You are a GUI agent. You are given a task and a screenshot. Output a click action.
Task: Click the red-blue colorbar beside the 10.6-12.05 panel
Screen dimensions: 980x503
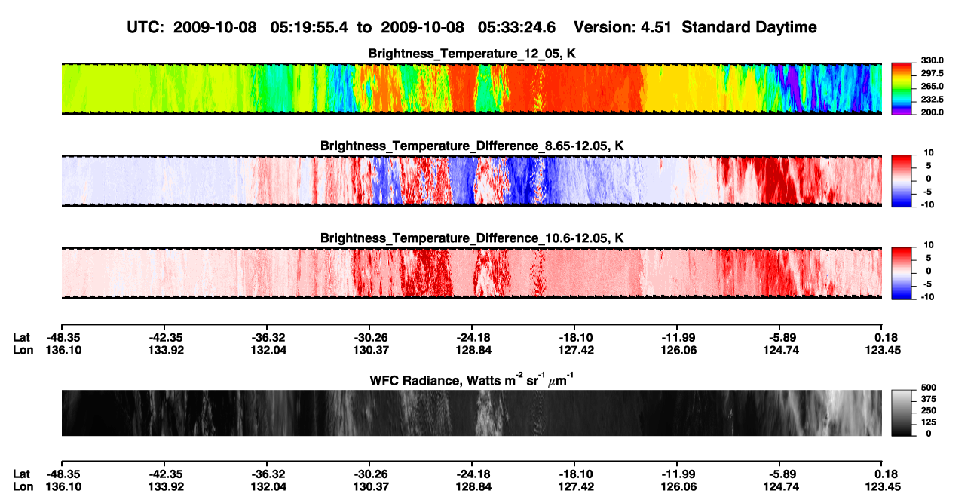[901, 273]
